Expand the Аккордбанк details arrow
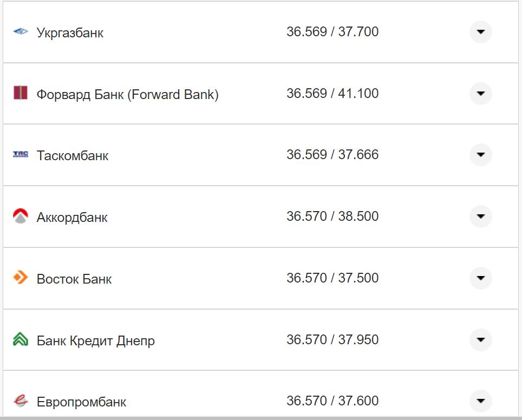The height and width of the screenshot is (420, 522). (x=480, y=216)
